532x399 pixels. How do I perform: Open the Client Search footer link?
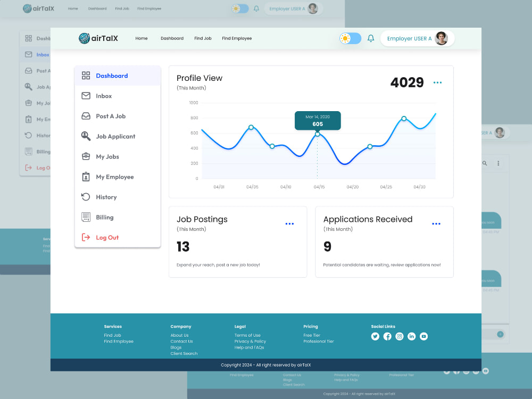tap(184, 354)
